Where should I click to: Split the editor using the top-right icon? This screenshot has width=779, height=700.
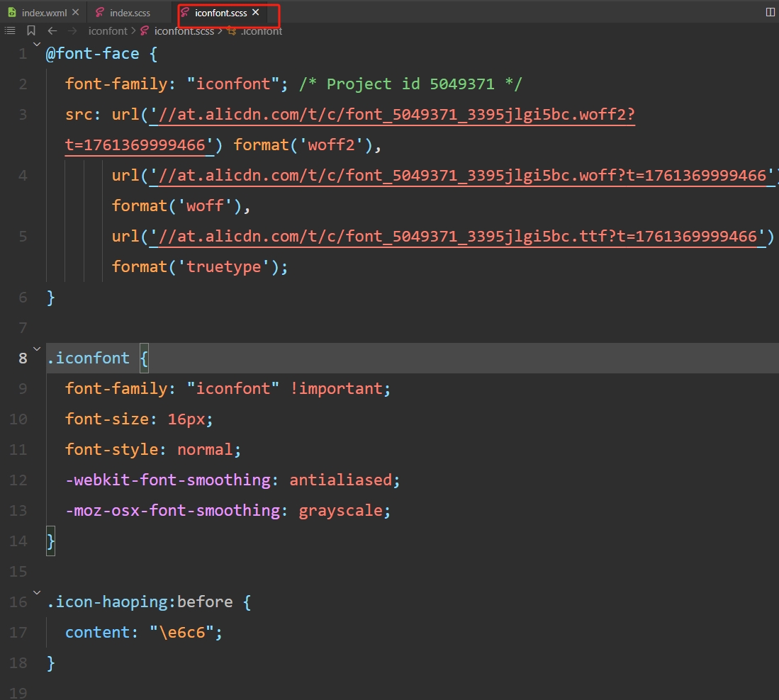coord(770,12)
